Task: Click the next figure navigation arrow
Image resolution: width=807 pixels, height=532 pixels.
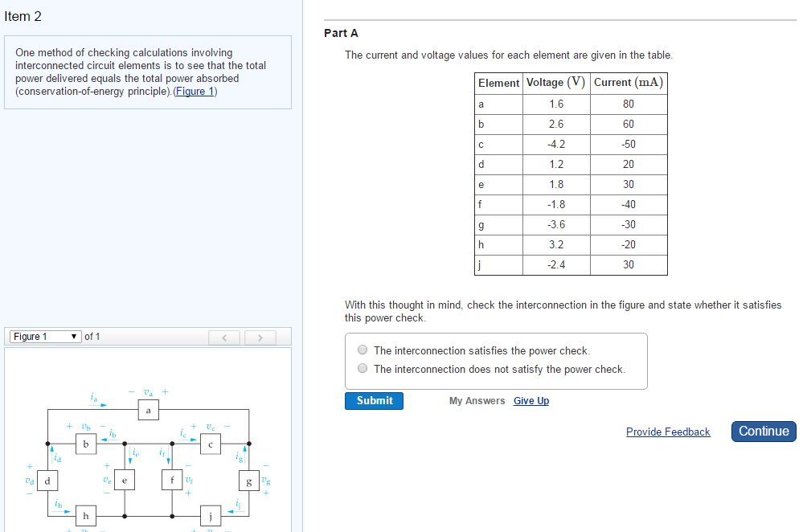Action: click(260, 337)
